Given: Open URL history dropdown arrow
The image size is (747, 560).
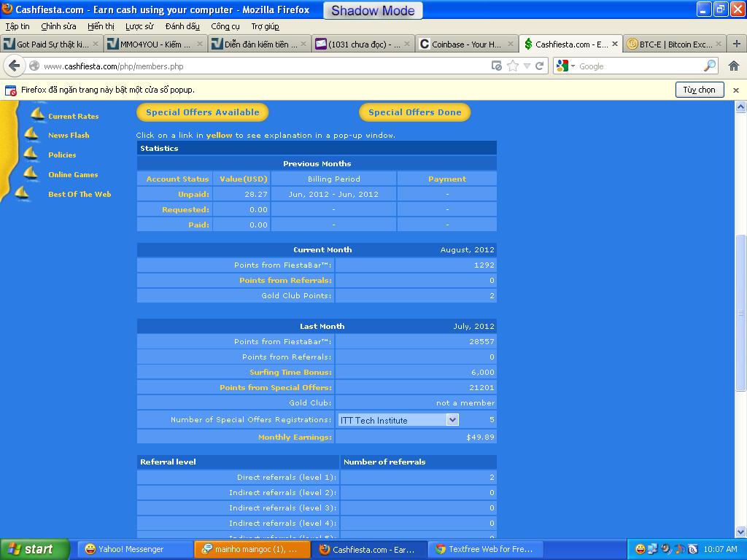Looking at the screenshot, I should (x=527, y=66).
